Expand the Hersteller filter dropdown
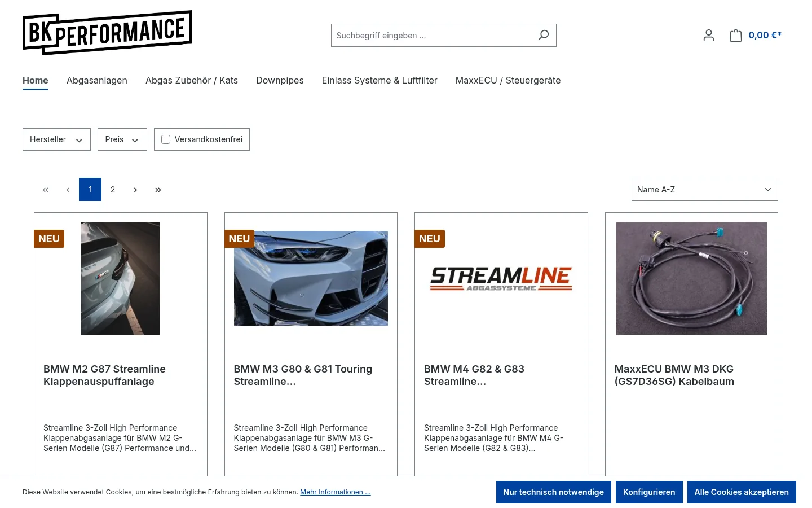 [56, 139]
